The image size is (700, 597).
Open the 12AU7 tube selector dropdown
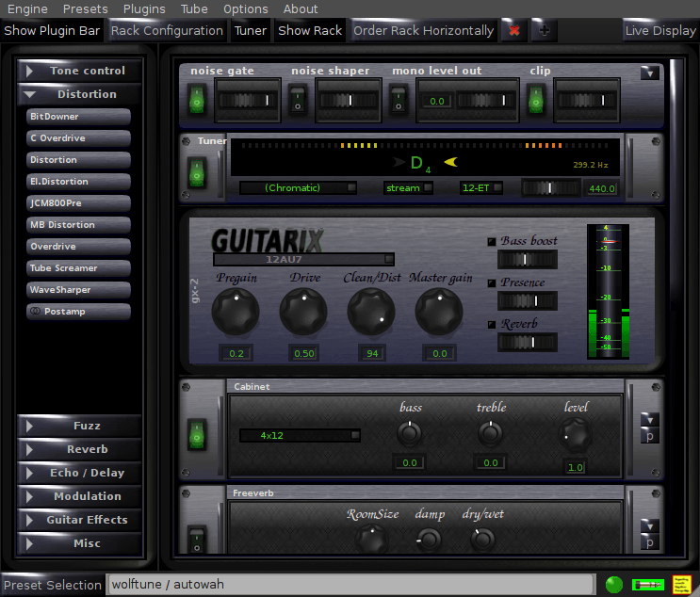[x=303, y=259]
